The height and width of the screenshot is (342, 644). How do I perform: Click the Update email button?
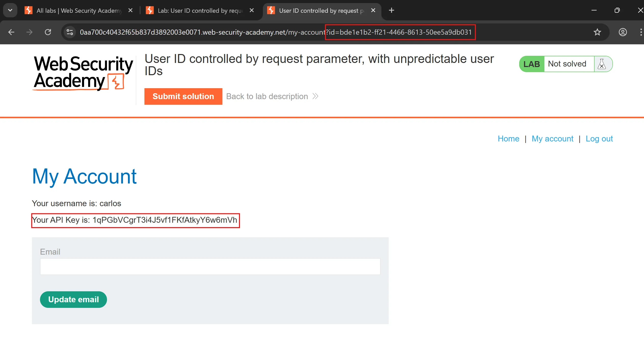(x=73, y=299)
